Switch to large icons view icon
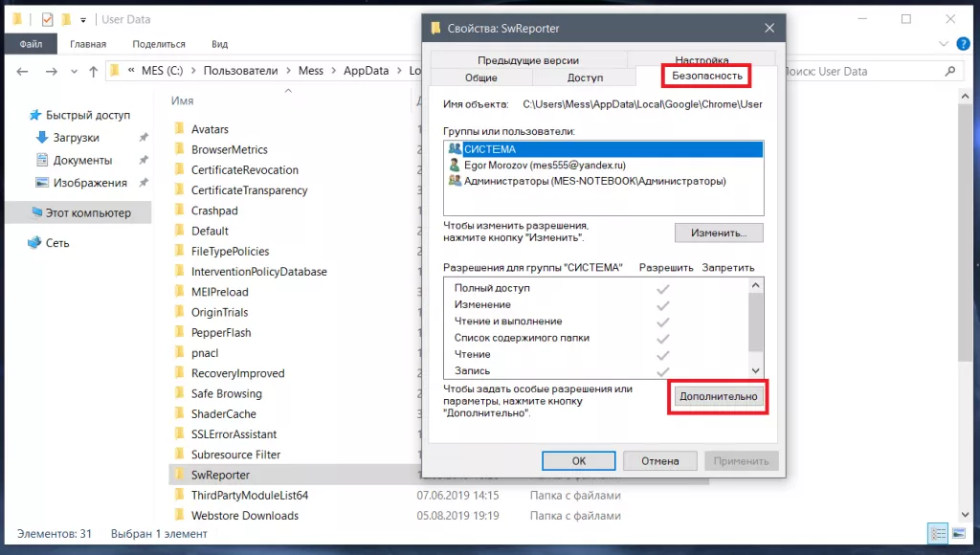The image size is (980, 555). (958, 534)
